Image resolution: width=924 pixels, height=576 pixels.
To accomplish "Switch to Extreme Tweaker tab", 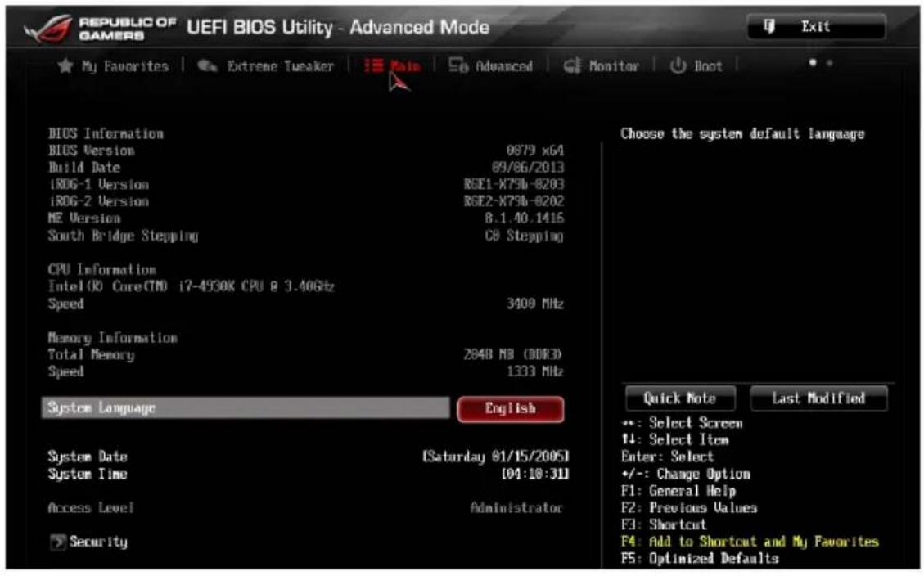I will pos(266,66).
